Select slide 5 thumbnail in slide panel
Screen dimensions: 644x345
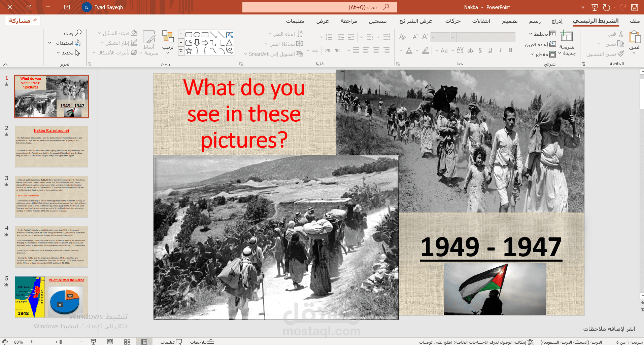[x=51, y=297]
